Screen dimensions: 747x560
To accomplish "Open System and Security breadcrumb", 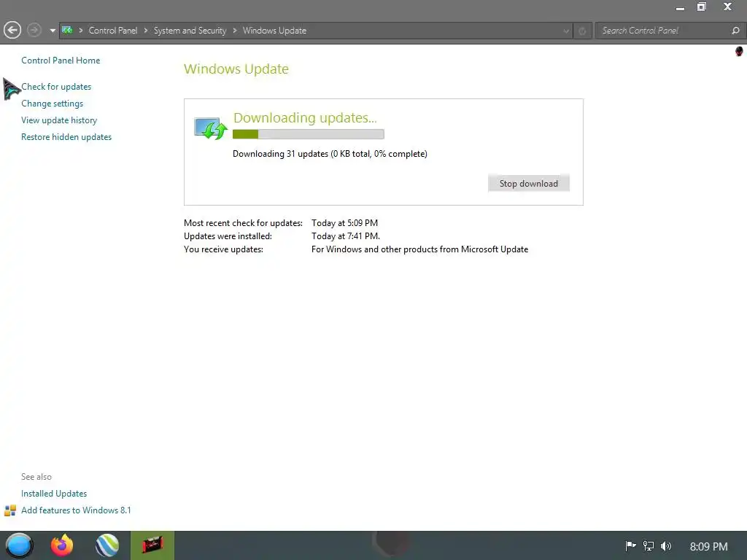I will [190, 31].
